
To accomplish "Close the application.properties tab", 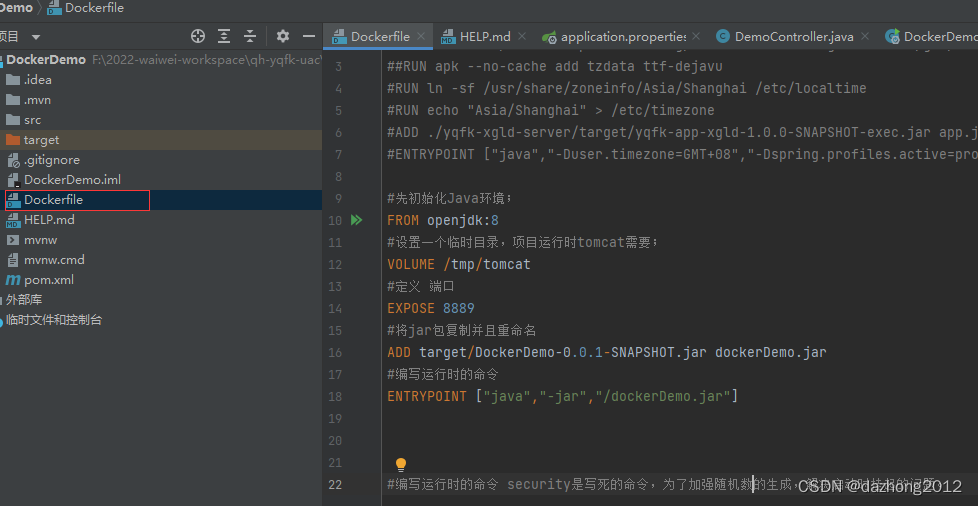I will point(696,37).
